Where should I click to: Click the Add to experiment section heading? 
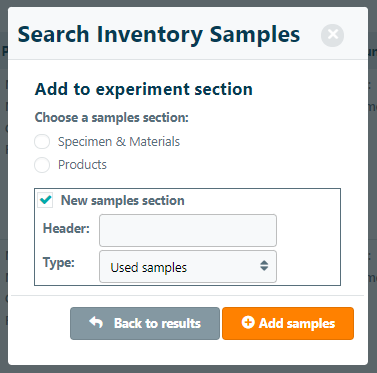click(x=144, y=89)
